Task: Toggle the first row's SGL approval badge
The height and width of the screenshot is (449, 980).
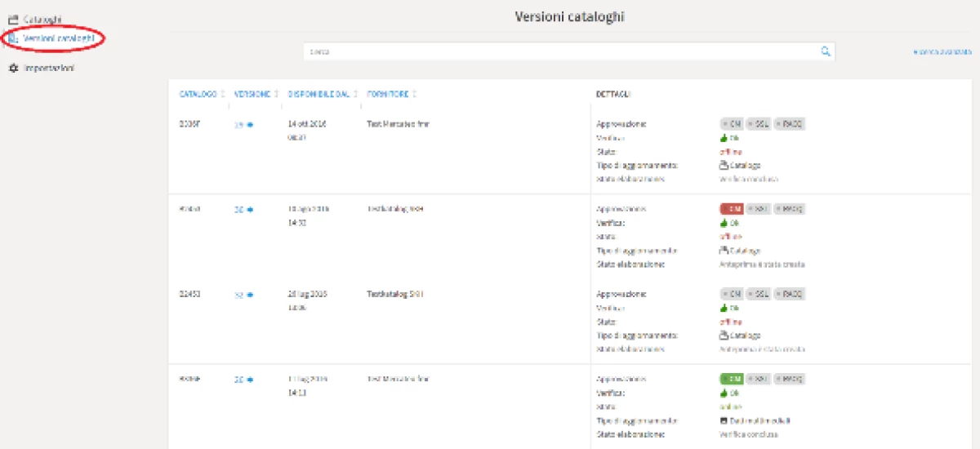Action: click(759, 124)
